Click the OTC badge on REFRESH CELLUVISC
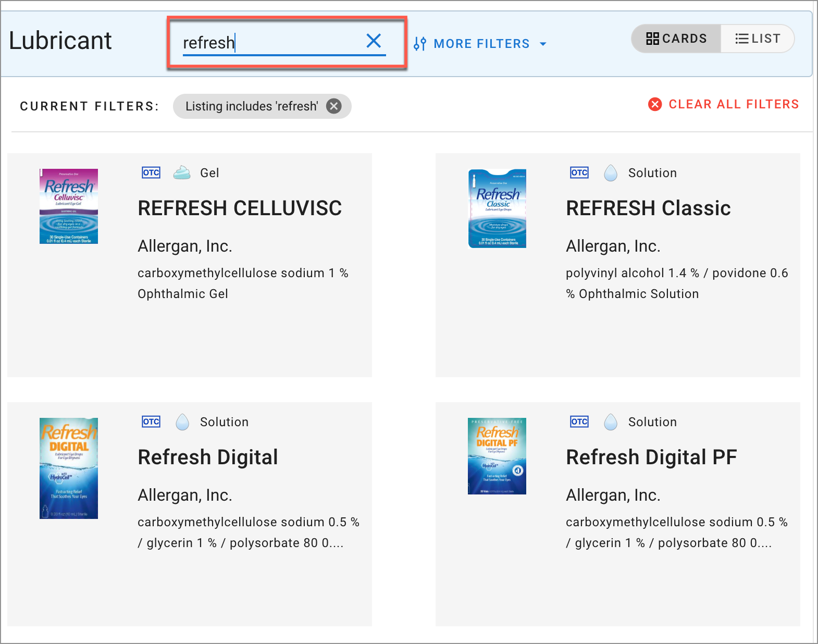This screenshot has height=644, width=818. pos(151,172)
